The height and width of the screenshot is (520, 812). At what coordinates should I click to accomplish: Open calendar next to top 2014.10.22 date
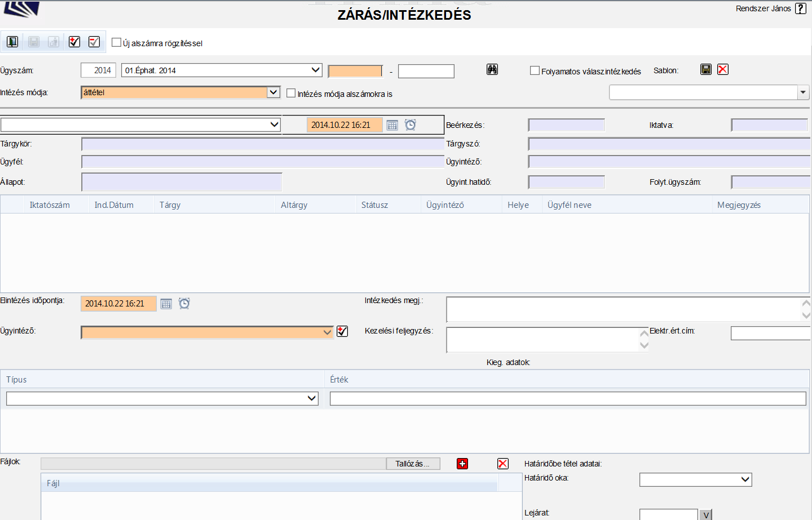392,125
